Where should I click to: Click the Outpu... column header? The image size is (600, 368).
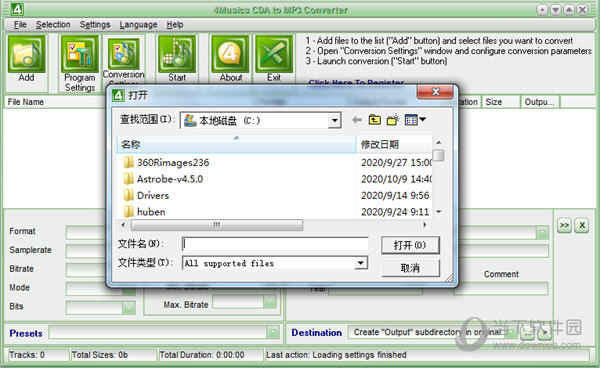tap(540, 102)
